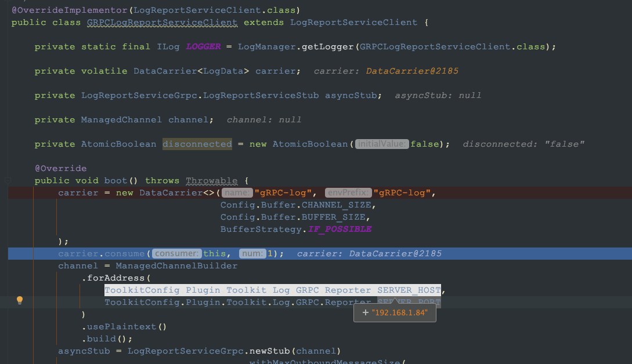This screenshot has height=364, width=632.
Task: Click the 'asyncStub: null' inline debug hint
Action: 438,96
